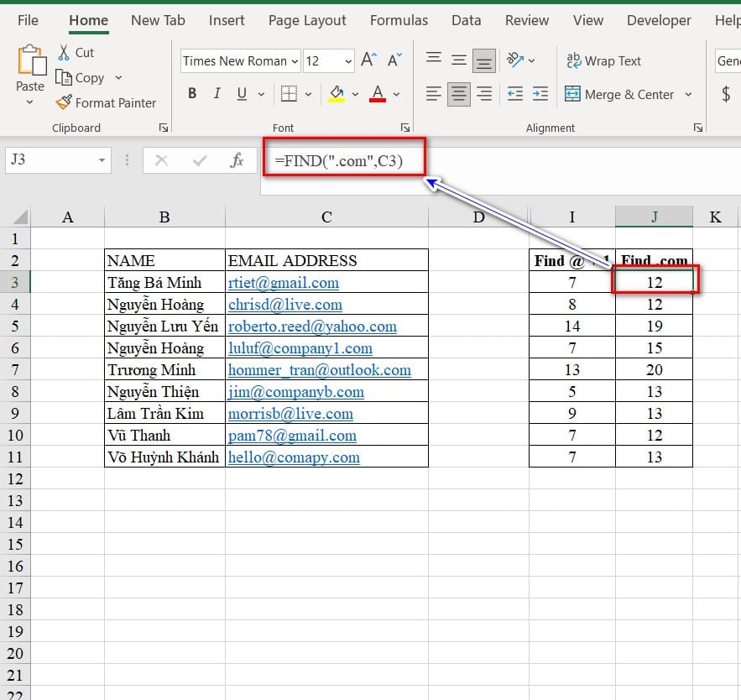Open the Page Layout tab
The height and width of the screenshot is (700, 741).
307,20
